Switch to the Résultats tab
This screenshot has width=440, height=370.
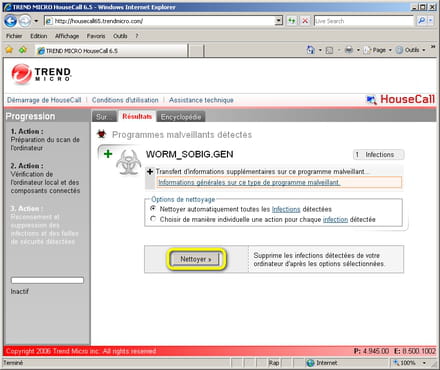pyautogui.click(x=137, y=116)
